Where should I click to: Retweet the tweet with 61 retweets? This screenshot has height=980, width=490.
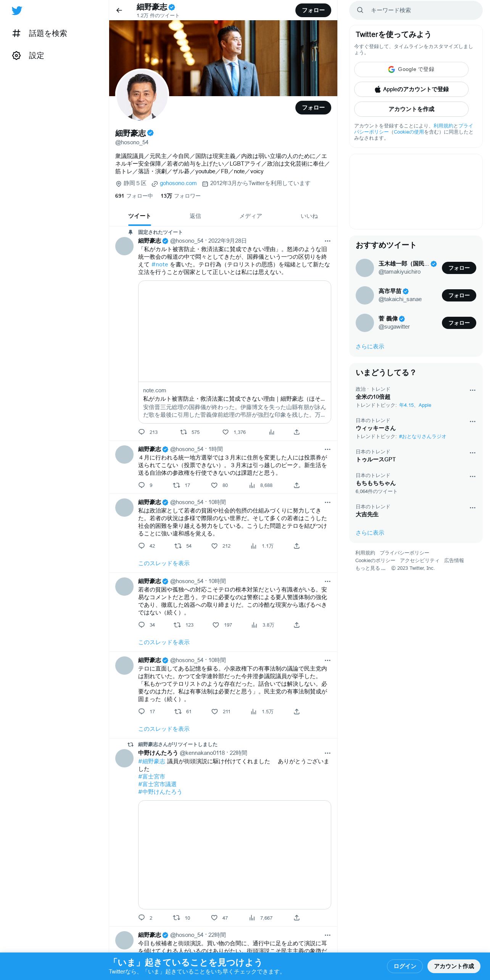click(x=183, y=711)
